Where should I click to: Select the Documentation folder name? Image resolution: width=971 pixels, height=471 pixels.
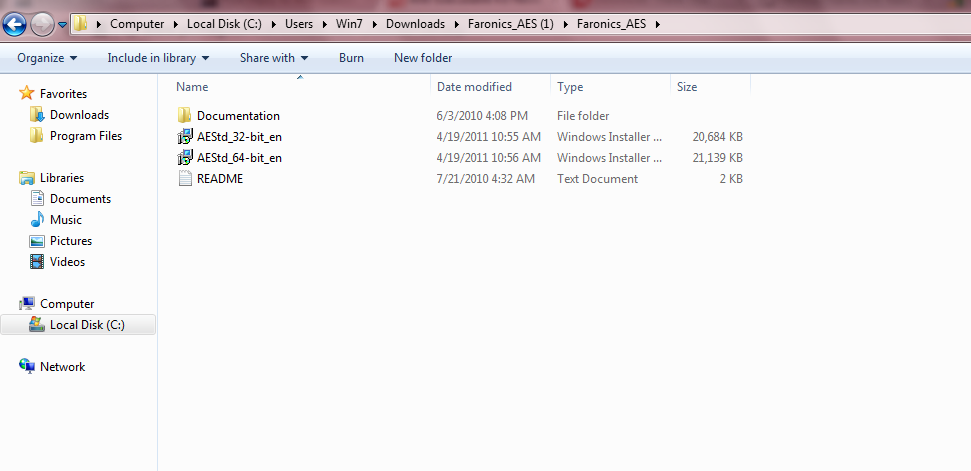(238, 116)
